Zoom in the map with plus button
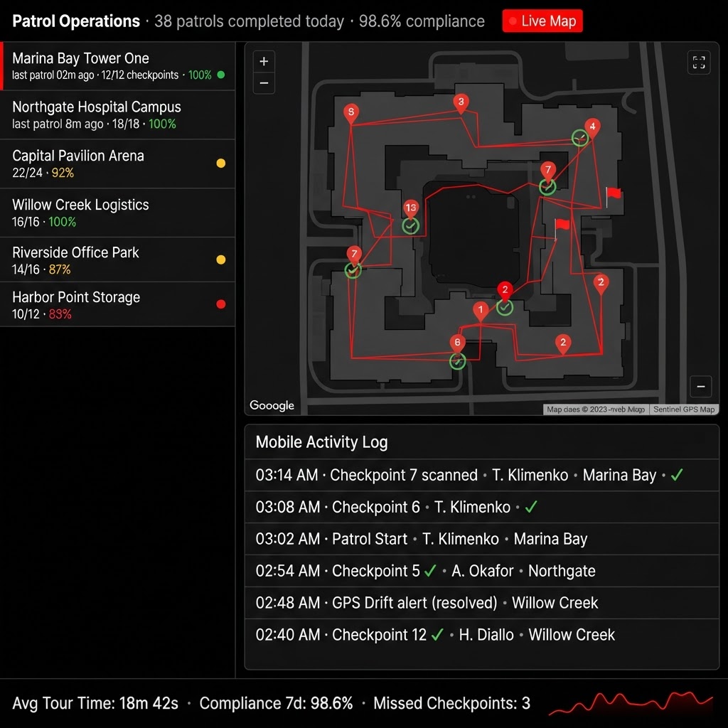The image size is (728, 728). (264, 61)
